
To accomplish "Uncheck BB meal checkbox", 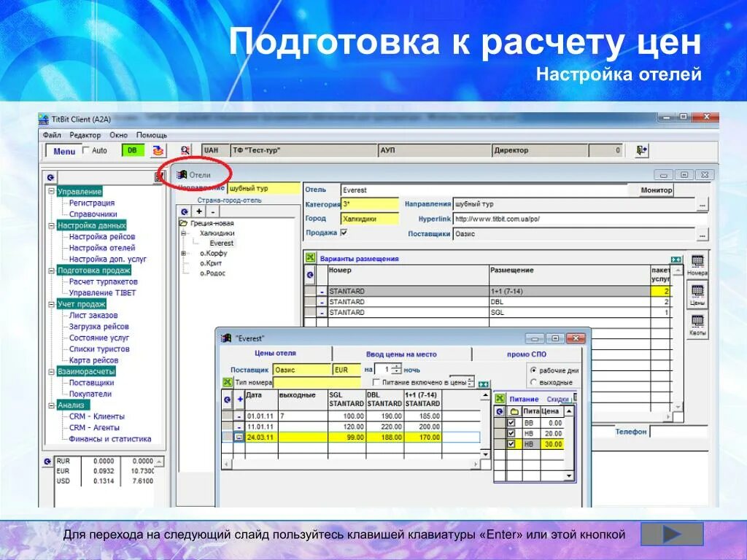I will (511, 422).
